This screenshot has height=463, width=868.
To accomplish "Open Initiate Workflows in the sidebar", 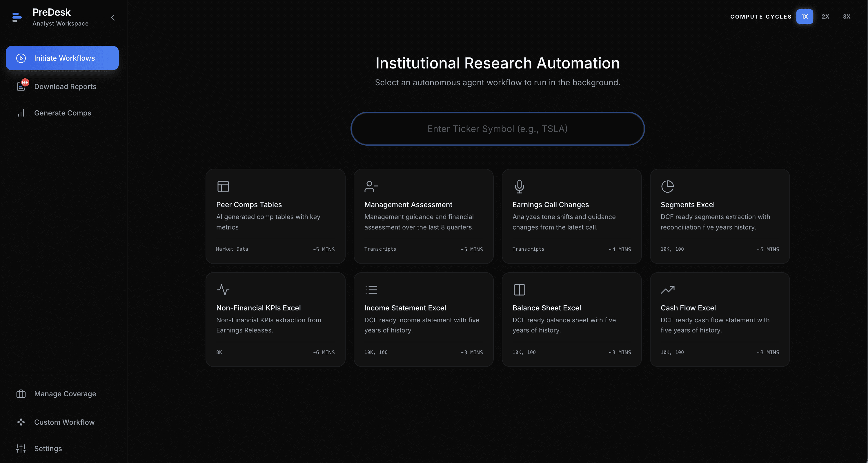I will point(62,58).
